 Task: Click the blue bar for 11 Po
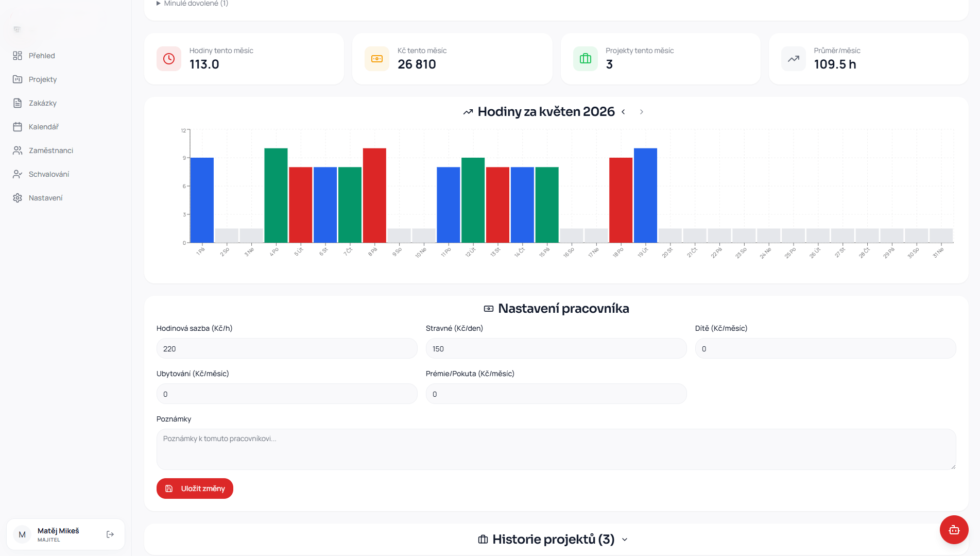449,205
